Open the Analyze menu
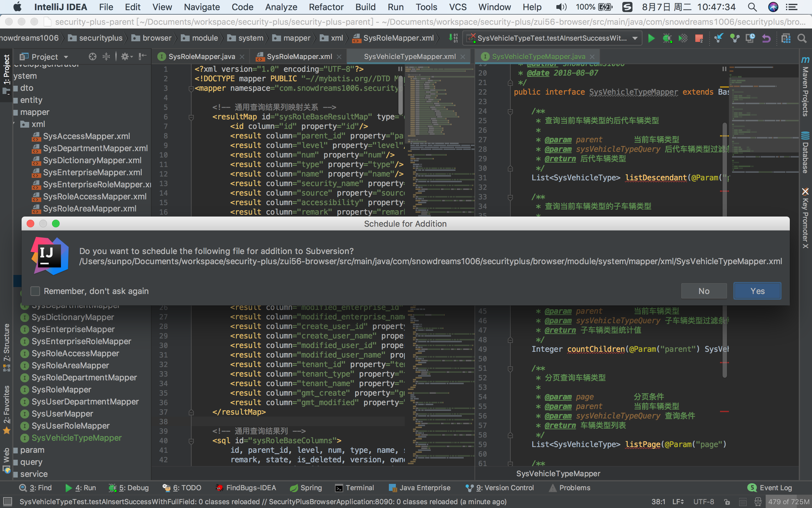 [x=281, y=7]
